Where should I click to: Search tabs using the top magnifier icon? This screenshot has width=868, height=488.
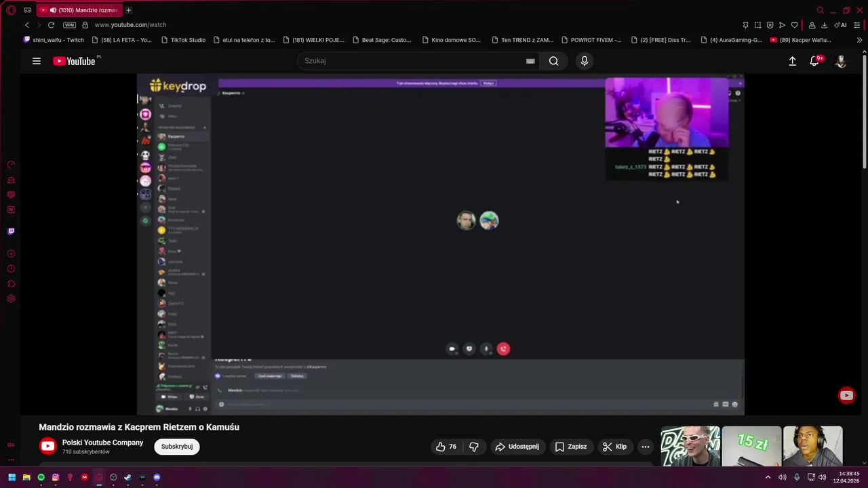[820, 10]
